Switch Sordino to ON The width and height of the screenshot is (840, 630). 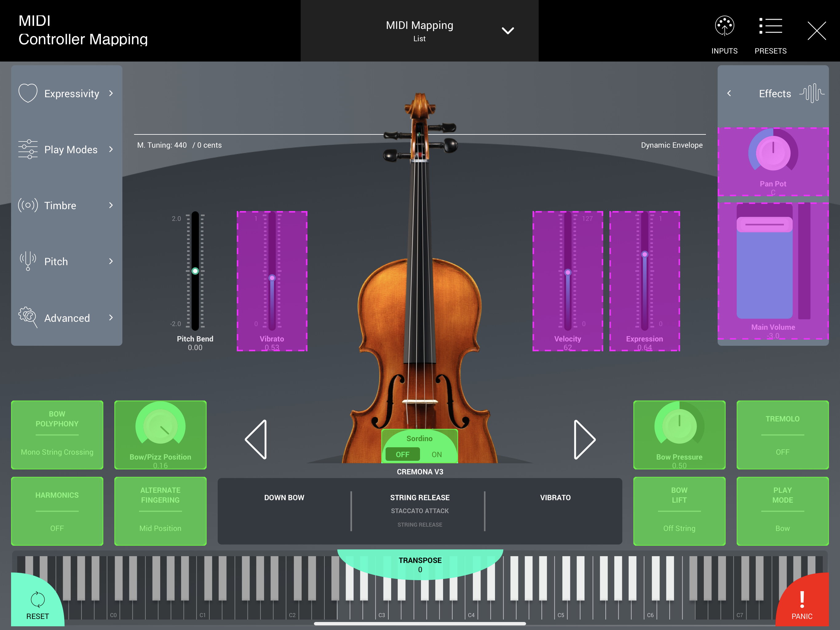point(436,454)
